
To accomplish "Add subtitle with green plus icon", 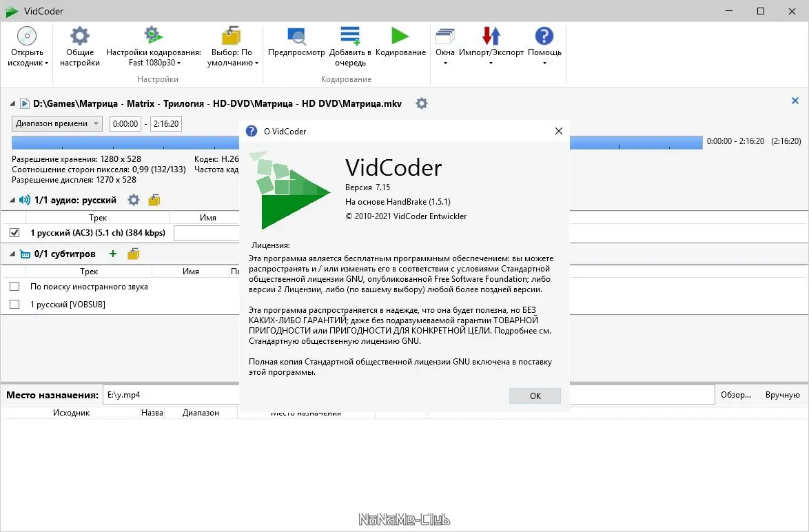I will (x=113, y=254).
